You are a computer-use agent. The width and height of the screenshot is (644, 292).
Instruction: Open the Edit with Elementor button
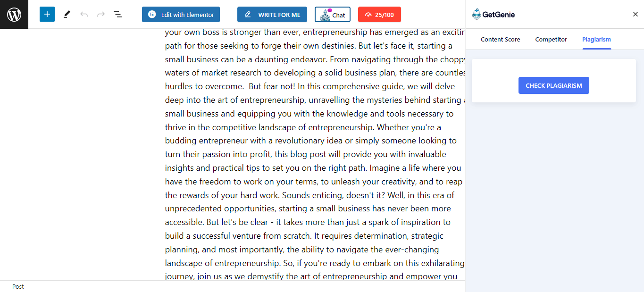181,15
